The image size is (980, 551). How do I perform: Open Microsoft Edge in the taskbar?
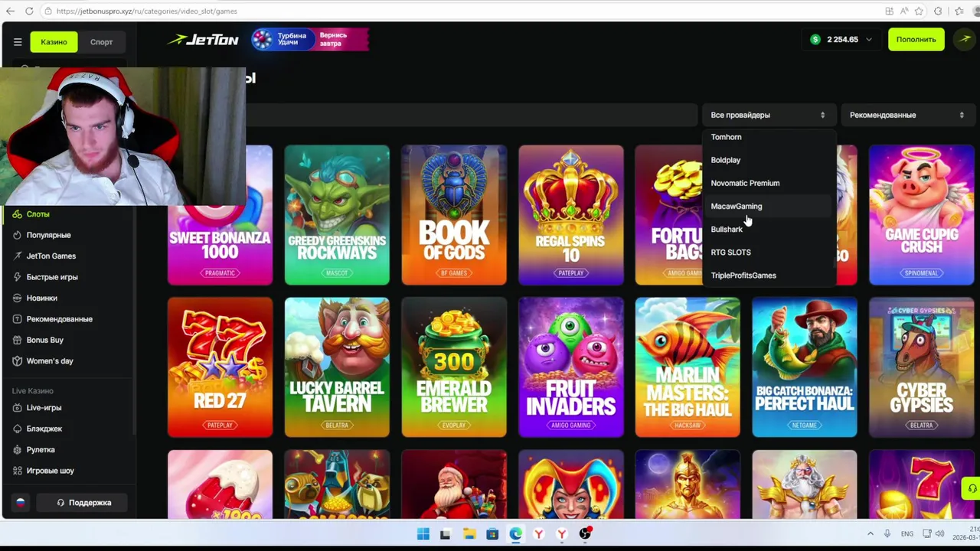point(515,534)
